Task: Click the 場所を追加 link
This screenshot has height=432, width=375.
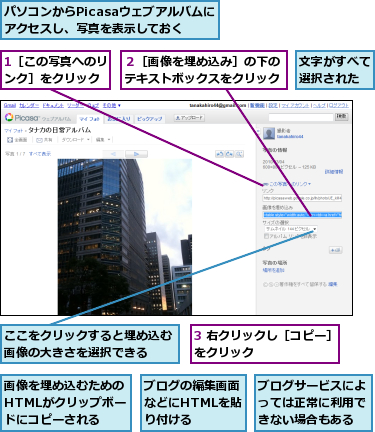Action: tap(274, 270)
